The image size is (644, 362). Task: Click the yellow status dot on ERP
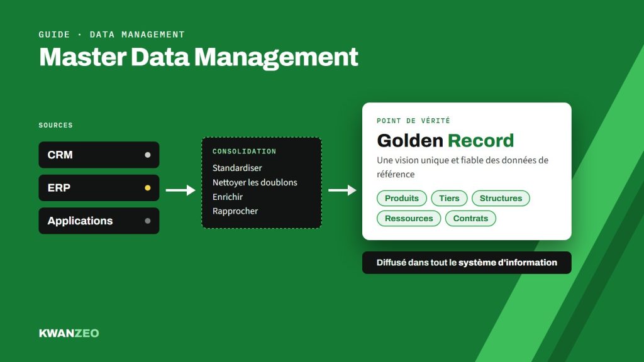pos(147,188)
